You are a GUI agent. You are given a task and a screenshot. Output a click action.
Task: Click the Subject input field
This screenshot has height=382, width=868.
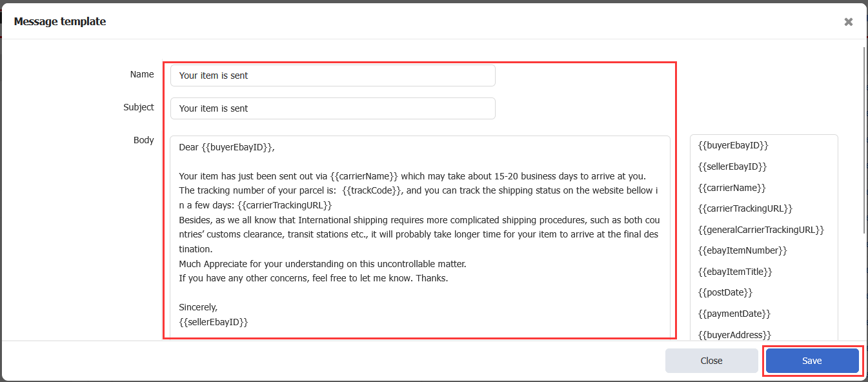click(x=332, y=108)
